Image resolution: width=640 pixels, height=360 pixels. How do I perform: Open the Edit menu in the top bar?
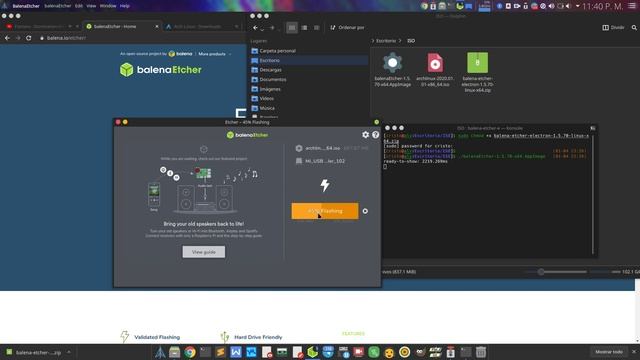78,6
